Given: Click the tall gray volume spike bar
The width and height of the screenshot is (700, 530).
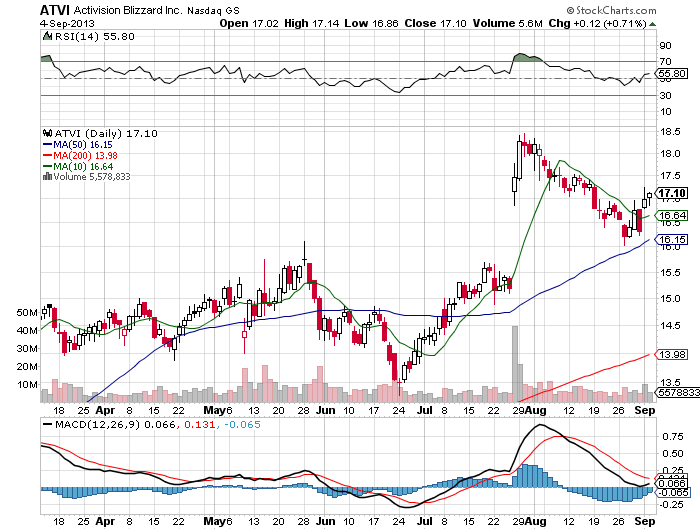Looking at the screenshot, I should point(515,364).
